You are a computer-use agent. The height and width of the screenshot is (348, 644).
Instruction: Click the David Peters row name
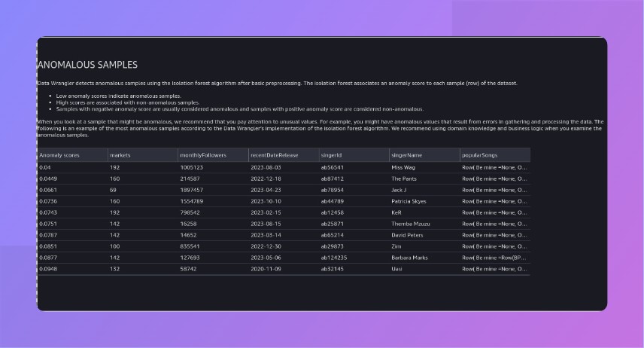407,235
